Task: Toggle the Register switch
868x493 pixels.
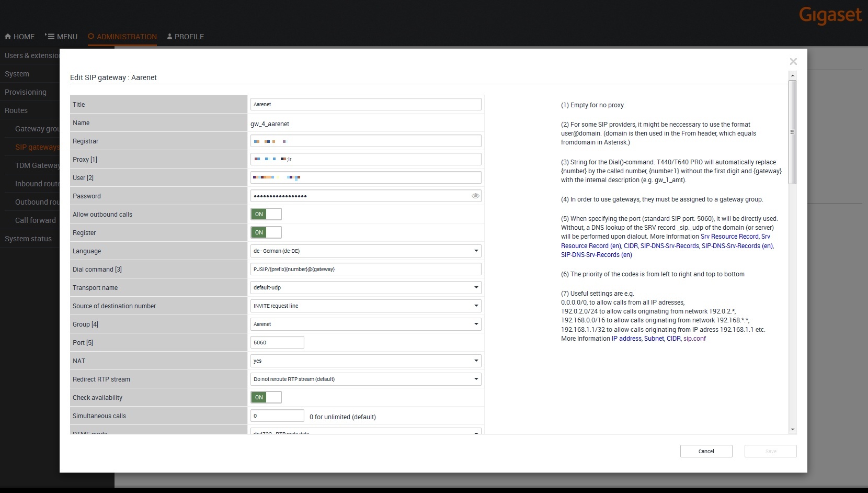Action: [266, 232]
